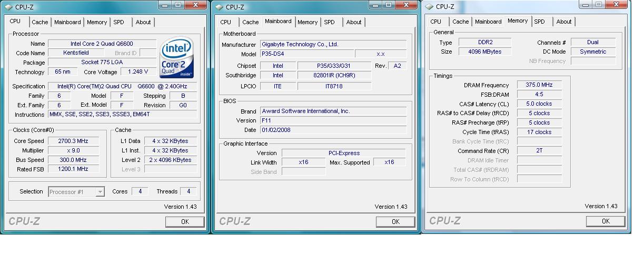The height and width of the screenshot is (276, 644).
Task: Click OK in the left CPU-Z window
Action: (x=185, y=222)
